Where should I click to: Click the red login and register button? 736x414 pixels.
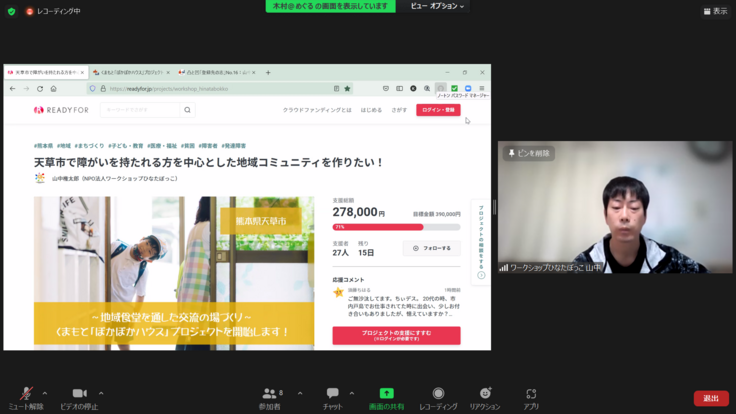[438, 110]
